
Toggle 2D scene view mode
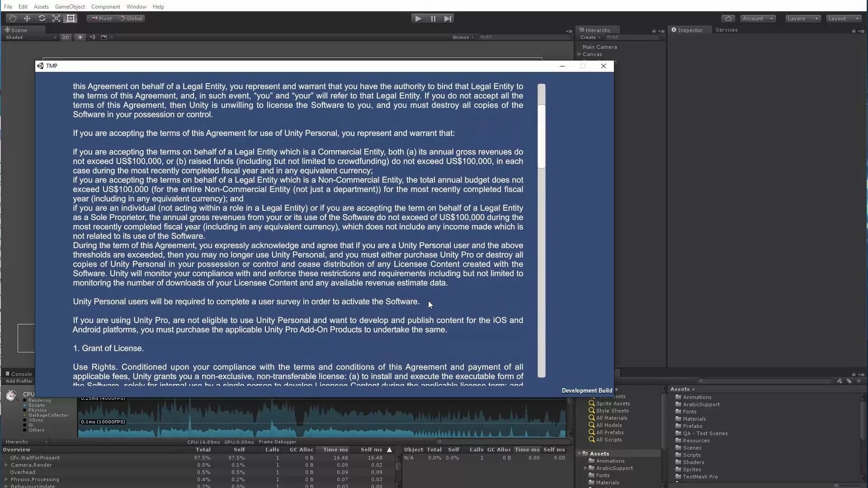[66, 38]
